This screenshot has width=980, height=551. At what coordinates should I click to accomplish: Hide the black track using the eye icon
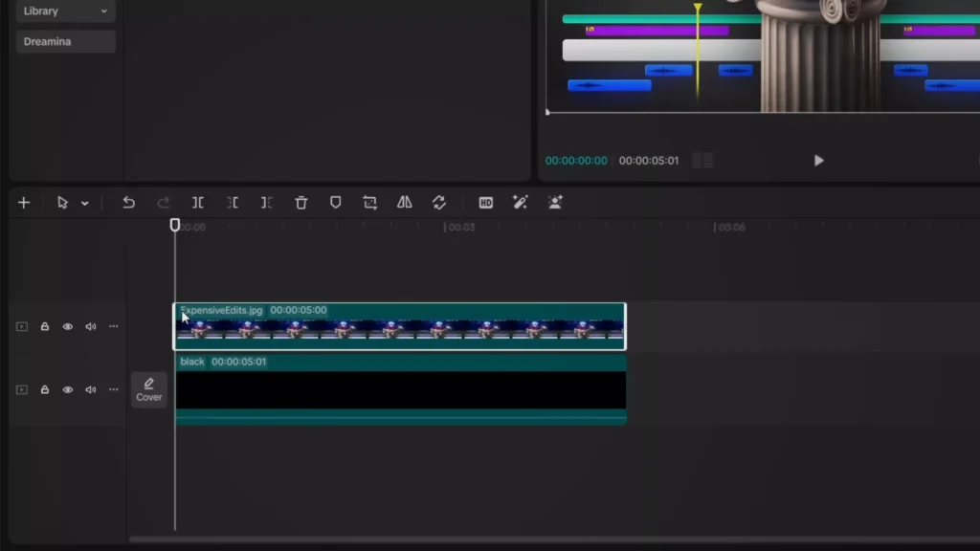(x=68, y=389)
